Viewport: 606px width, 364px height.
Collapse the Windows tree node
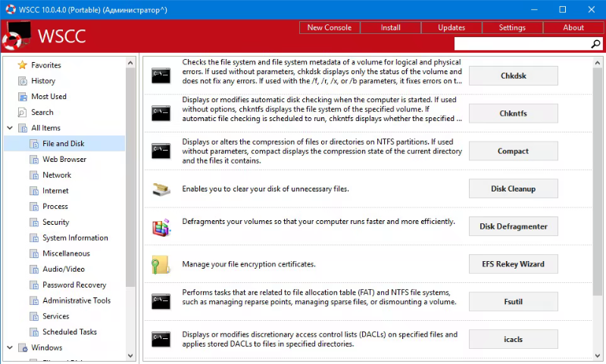(10, 347)
